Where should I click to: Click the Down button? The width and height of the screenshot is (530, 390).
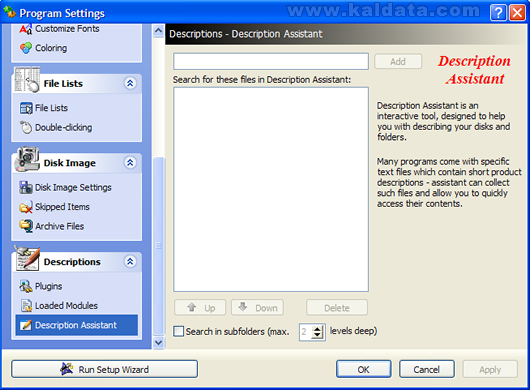258,308
